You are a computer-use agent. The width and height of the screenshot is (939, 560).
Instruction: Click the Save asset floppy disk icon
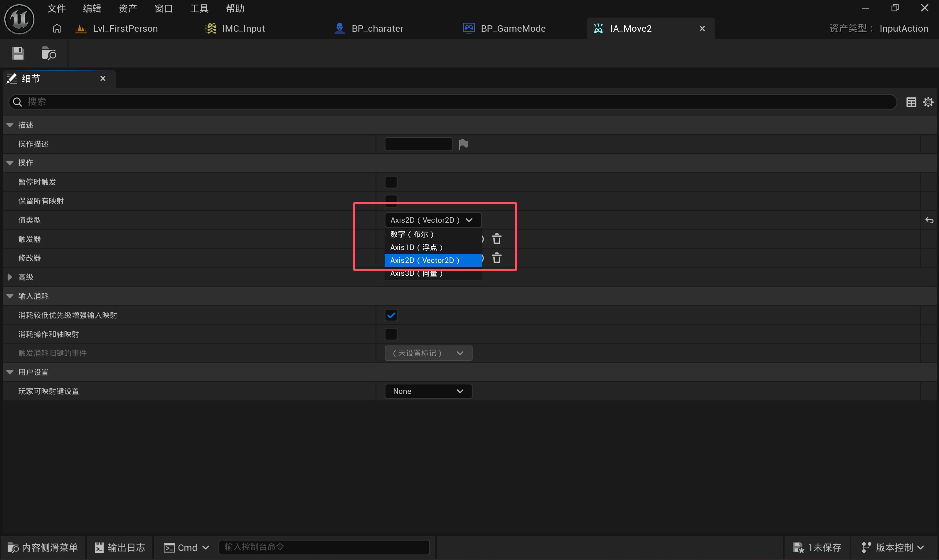[x=18, y=54]
